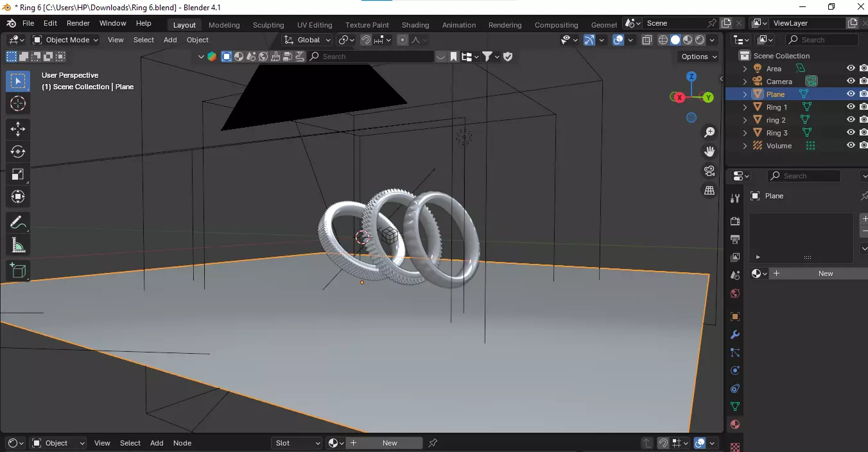The image size is (868, 452).
Task: Open the View Layer properties tab
Action: 735,257
